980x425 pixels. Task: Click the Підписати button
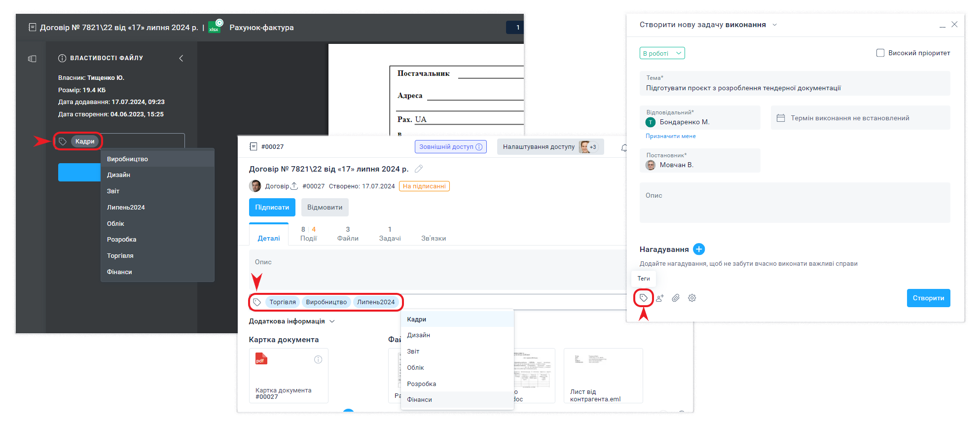point(272,207)
